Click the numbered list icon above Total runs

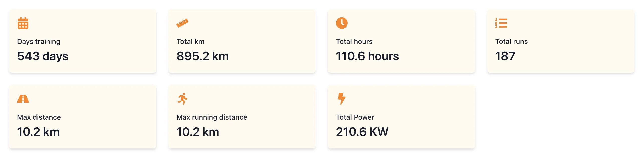(x=501, y=23)
